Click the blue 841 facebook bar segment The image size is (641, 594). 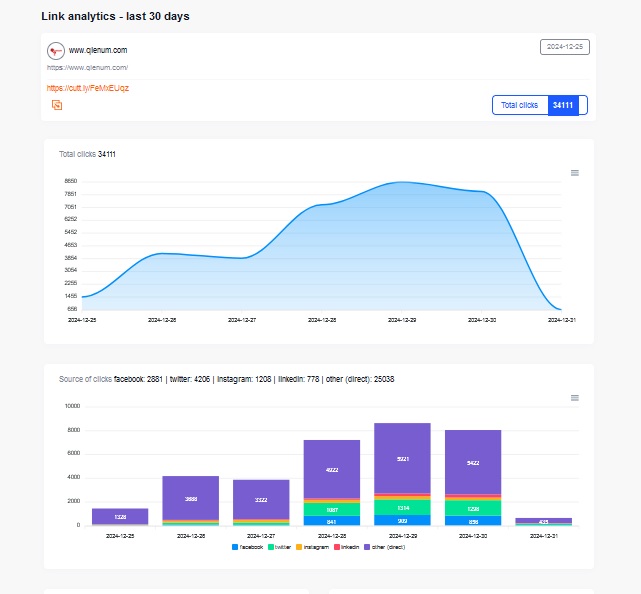[331, 520]
